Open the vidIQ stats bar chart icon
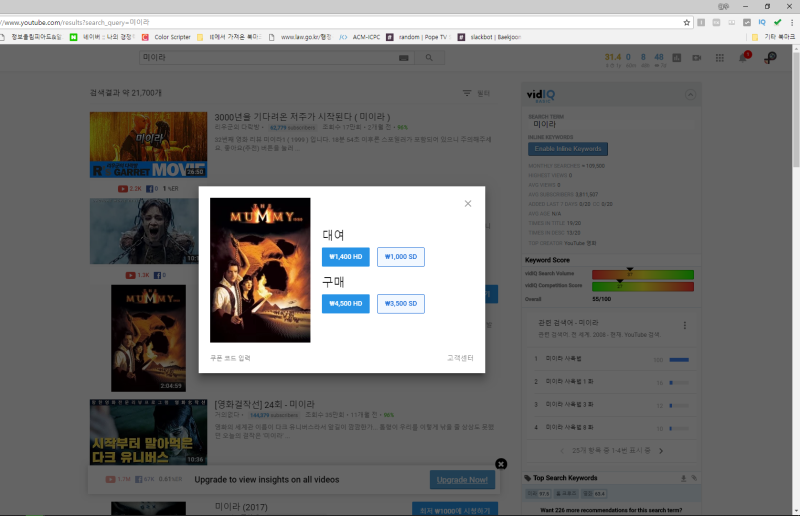The height and width of the screenshot is (516, 800). point(677,58)
